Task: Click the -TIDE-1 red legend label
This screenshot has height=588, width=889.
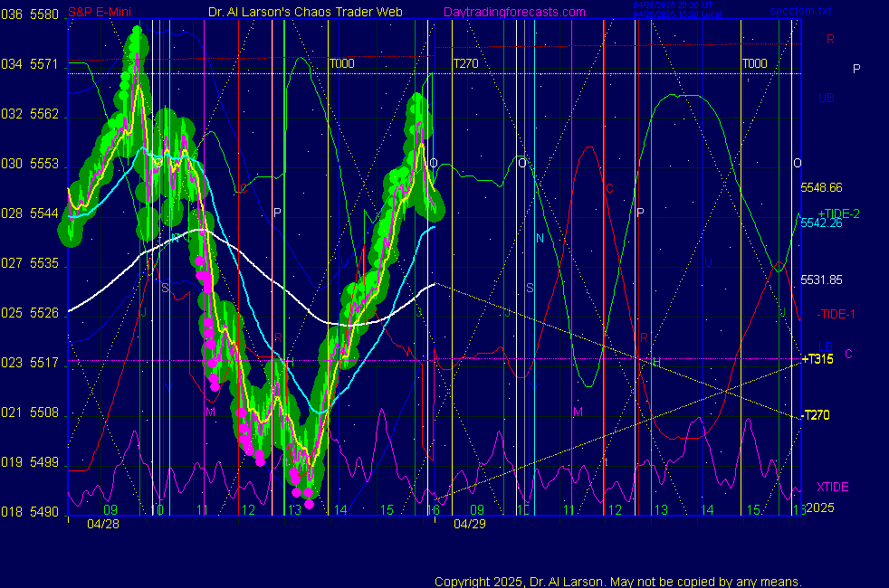Action: tap(836, 314)
